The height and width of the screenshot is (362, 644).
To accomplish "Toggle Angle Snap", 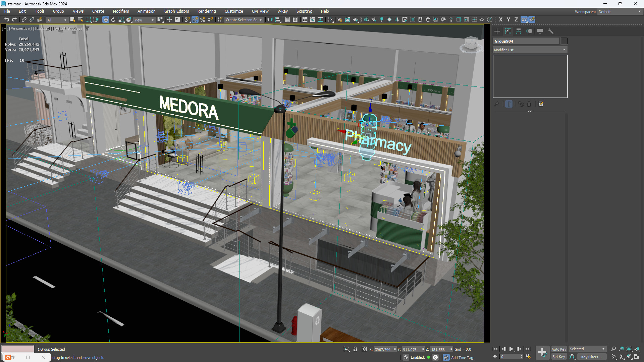I will coord(195,20).
